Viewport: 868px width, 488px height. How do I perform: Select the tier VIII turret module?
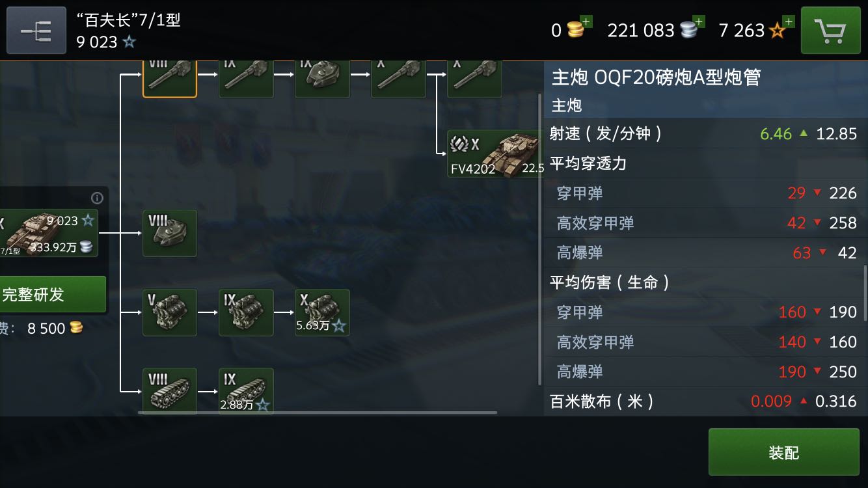pyautogui.click(x=170, y=233)
